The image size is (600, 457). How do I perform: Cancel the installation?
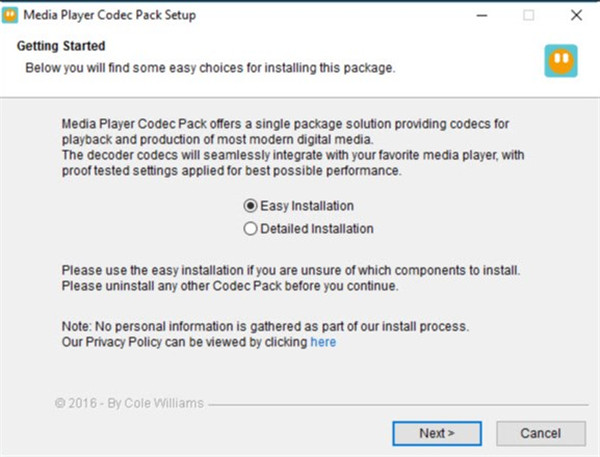point(541,433)
